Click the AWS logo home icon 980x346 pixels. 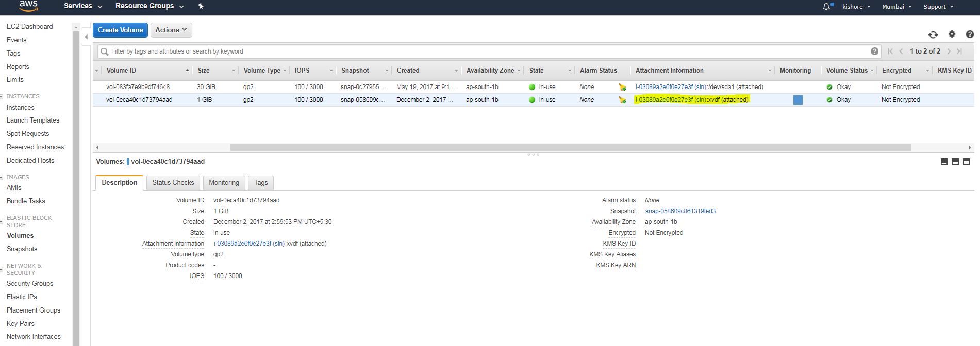(28, 6)
